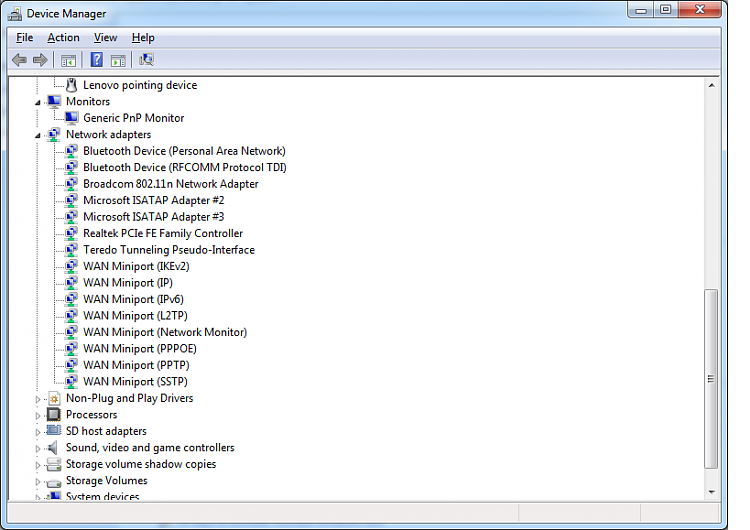
Task: Select the Lenovo pointing device label
Action: point(140,85)
